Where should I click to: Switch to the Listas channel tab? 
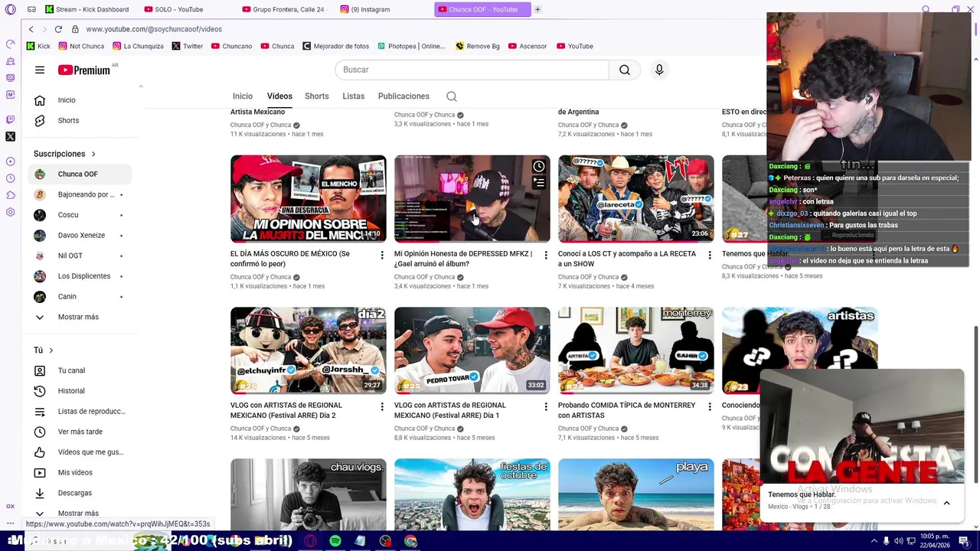tap(354, 96)
